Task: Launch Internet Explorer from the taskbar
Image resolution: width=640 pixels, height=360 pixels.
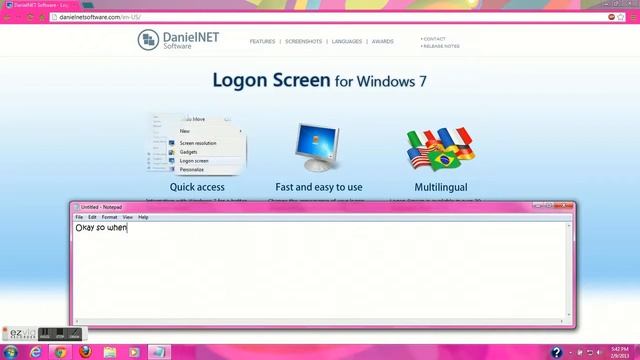Action: point(36,352)
